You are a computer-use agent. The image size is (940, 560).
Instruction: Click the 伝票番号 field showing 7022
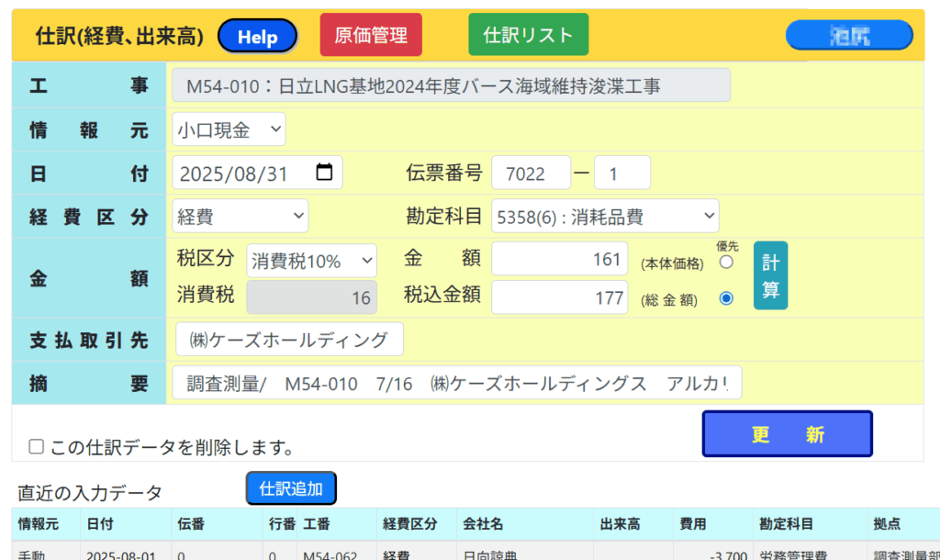click(x=531, y=173)
